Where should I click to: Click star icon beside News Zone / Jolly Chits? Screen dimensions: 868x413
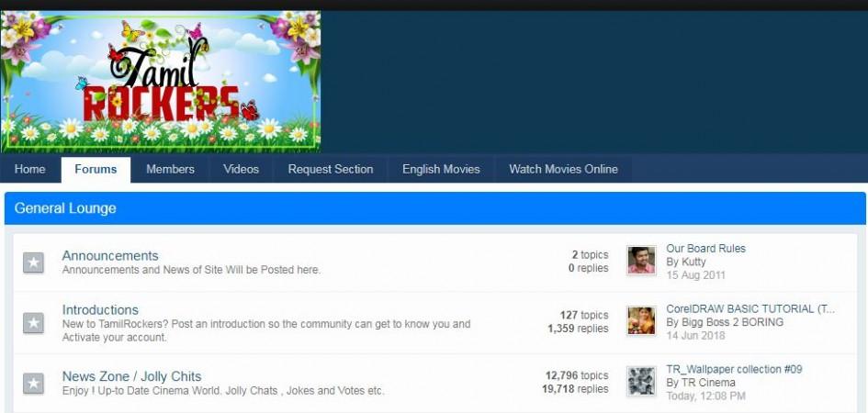coord(33,383)
